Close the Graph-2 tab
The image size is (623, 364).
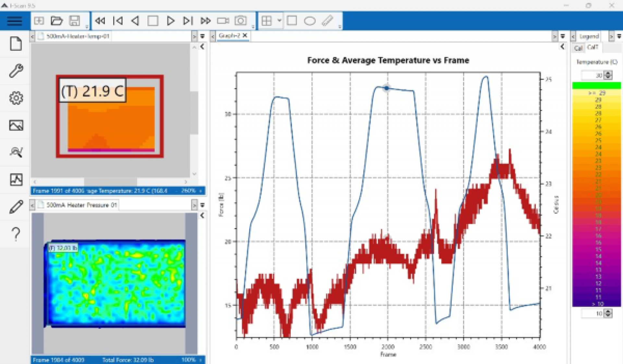[x=245, y=35]
